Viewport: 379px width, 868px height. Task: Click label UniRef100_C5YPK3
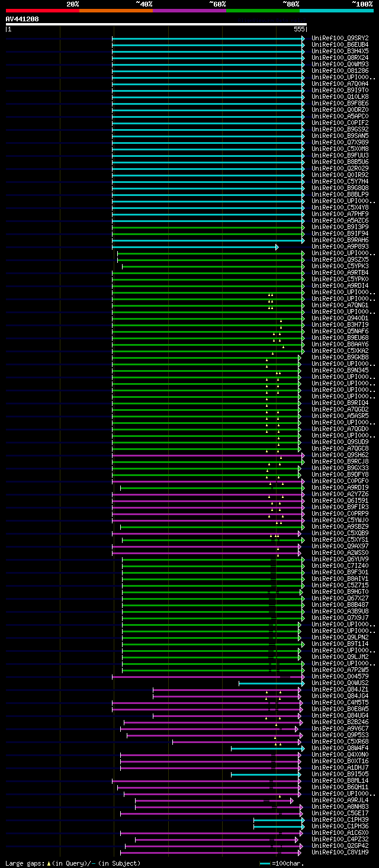340,266
